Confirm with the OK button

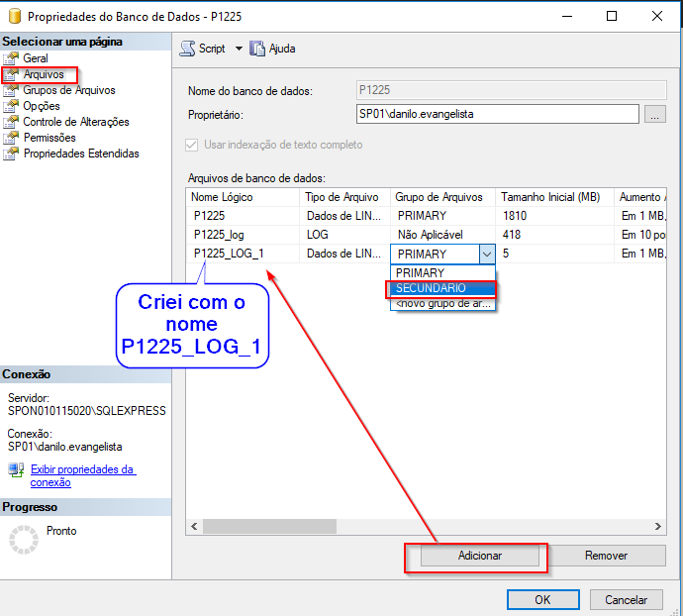pos(542,600)
